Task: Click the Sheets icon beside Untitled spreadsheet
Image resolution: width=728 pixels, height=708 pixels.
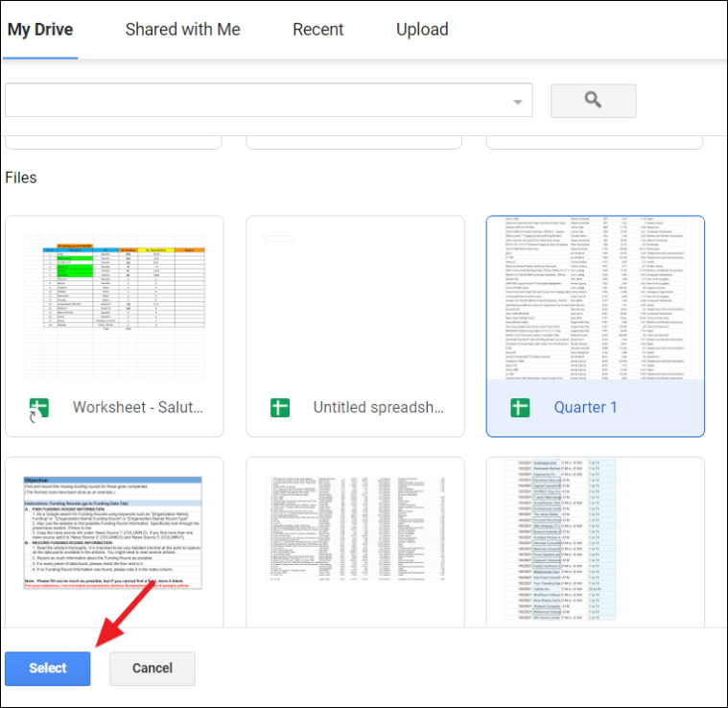Action: pyautogui.click(x=280, y=408)
